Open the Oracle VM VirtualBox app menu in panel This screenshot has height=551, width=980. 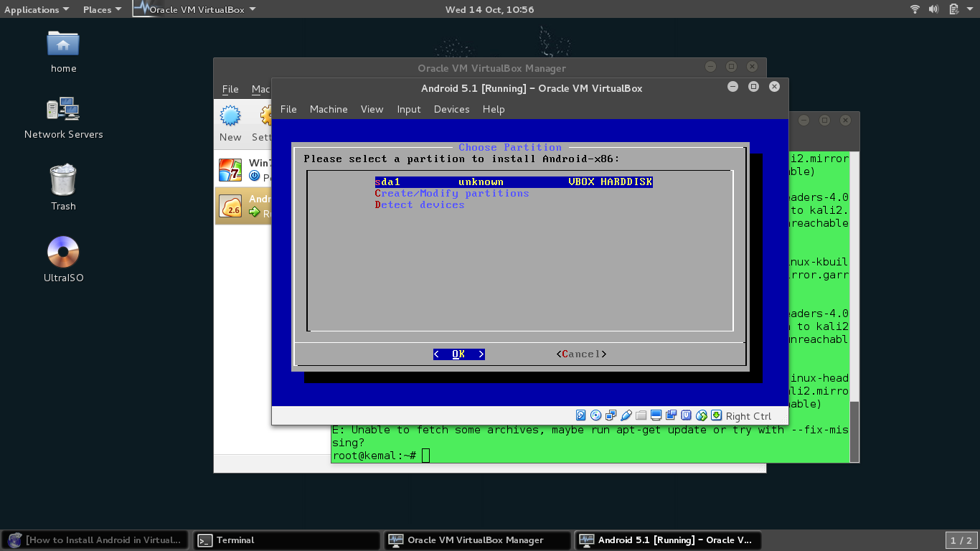[x=195, y=9]
